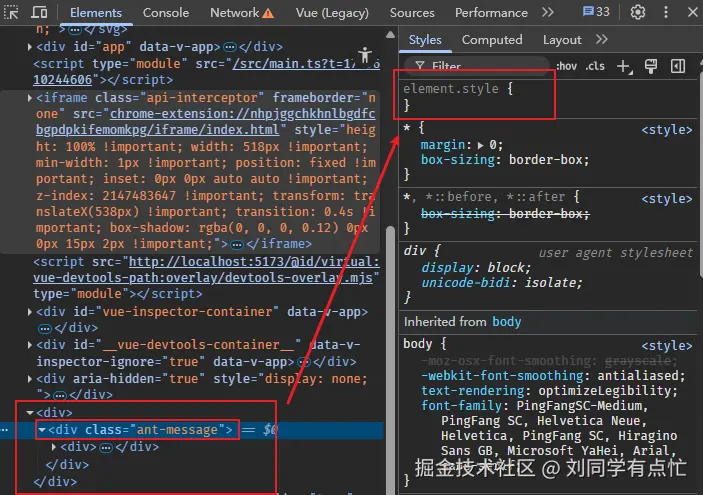
Task: Activate the element inspector picker icon
Action: tap(11, 12)
